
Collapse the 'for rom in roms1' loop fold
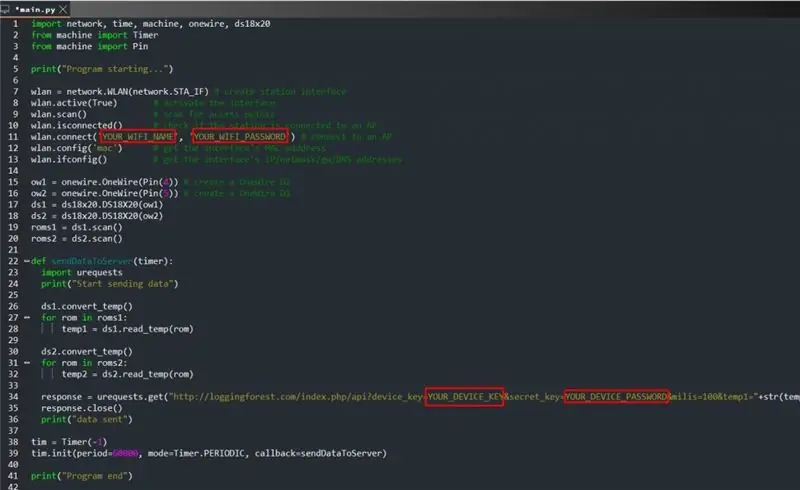click(x=27, y=317)
